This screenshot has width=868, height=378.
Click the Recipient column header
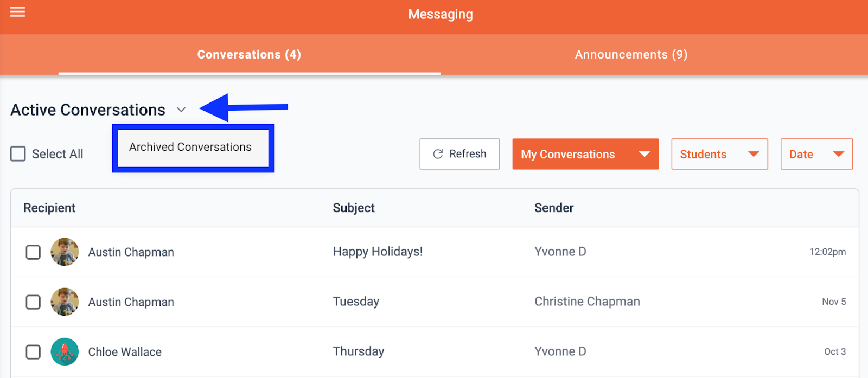point(49,208)
